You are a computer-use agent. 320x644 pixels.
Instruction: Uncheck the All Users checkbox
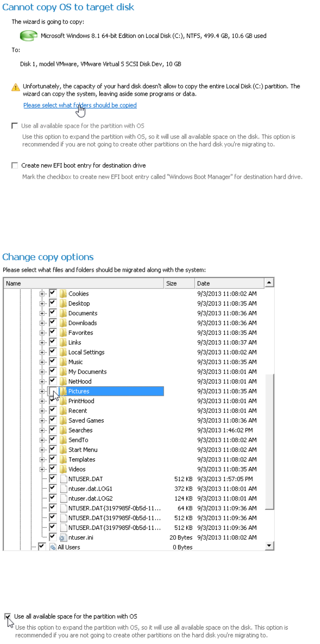[x=42, y=547]
